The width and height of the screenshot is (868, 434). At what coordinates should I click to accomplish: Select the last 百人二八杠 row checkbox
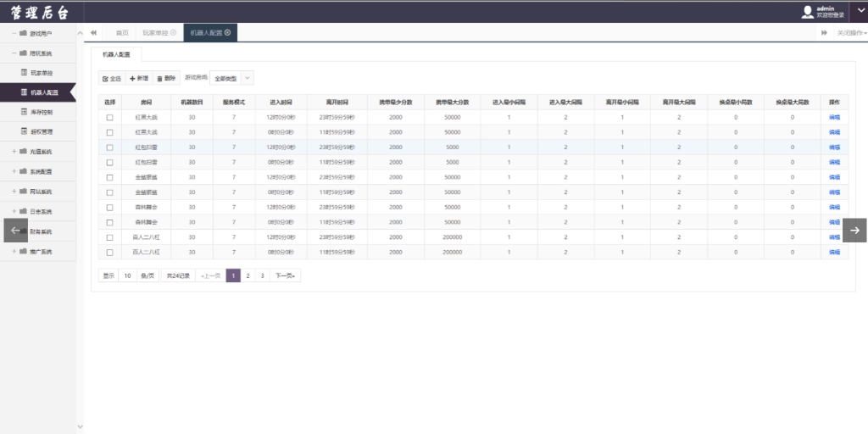[109, 253]
